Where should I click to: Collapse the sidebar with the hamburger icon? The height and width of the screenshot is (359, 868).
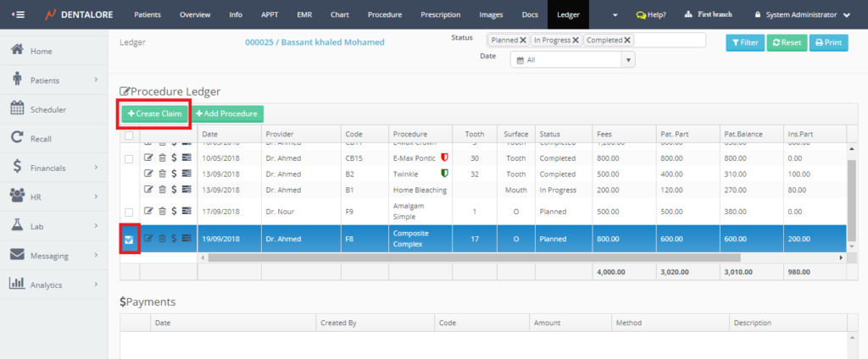[18, 15]
